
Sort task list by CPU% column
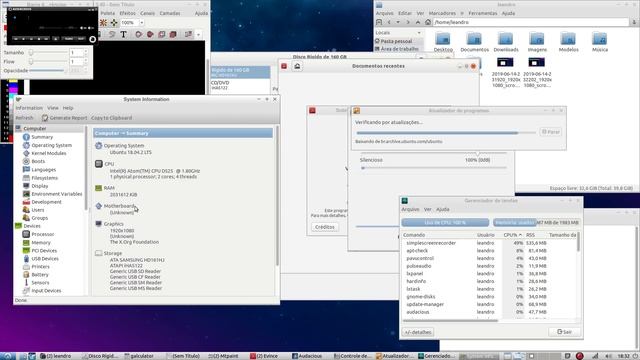[513, 235]
